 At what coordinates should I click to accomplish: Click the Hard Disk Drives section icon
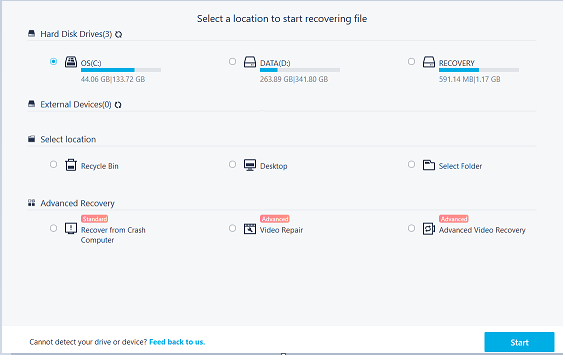[32, 33]
